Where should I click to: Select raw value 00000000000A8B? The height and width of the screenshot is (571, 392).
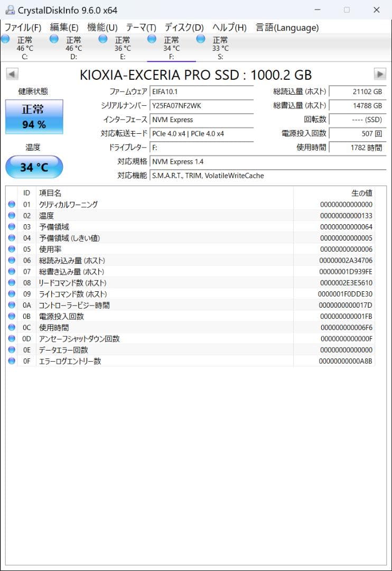pos(346,361)
